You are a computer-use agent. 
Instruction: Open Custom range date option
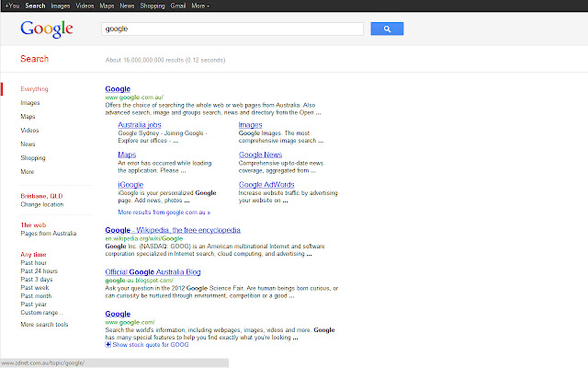[x=42, y=313]
